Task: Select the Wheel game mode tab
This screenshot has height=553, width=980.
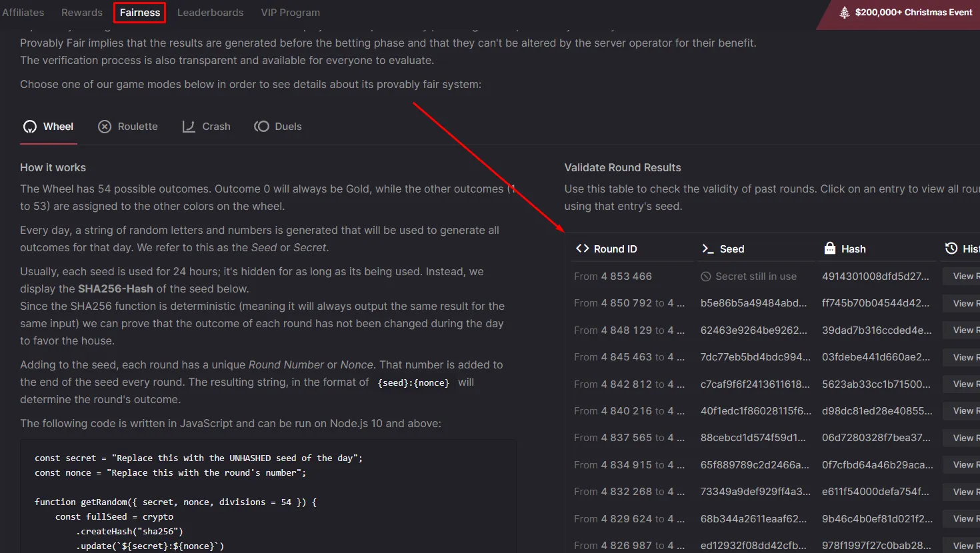Action: 49,127
